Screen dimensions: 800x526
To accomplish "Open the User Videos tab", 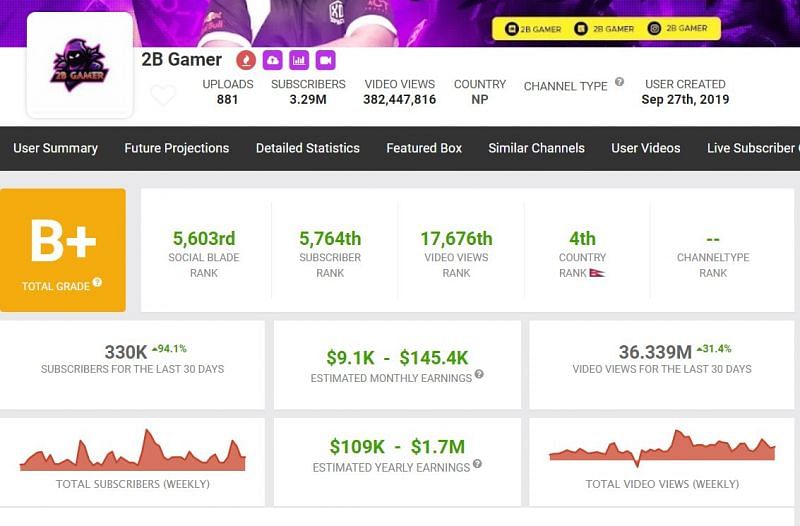I will click(x=645, y=148).
